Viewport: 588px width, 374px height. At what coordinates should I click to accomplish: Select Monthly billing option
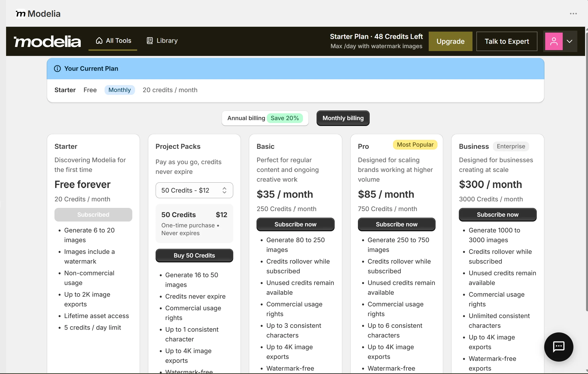point(343,118)
